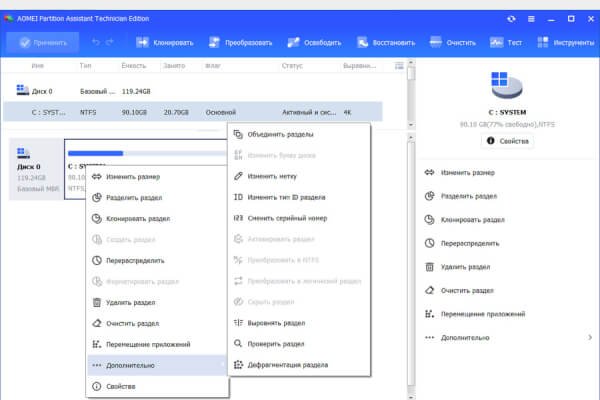Choose Перераспределить in context menu
This screenshot has height=400, width=600.
[x=158, y=260]
